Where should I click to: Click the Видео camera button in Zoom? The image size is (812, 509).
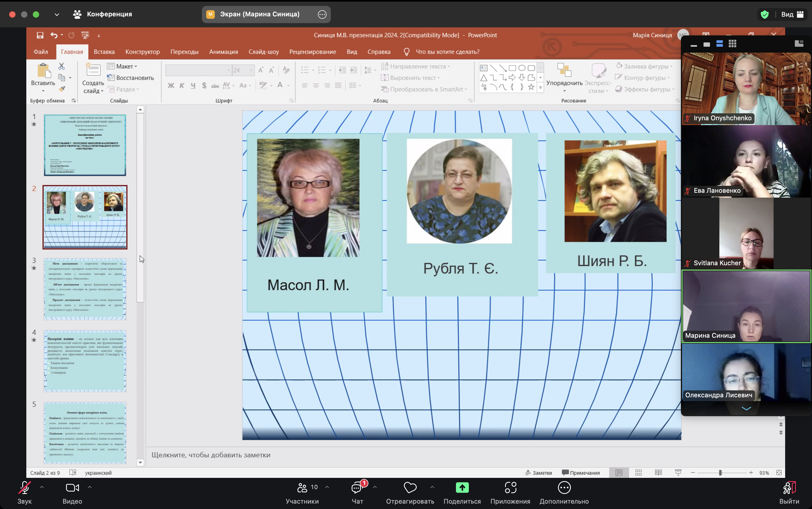point(73,493)
